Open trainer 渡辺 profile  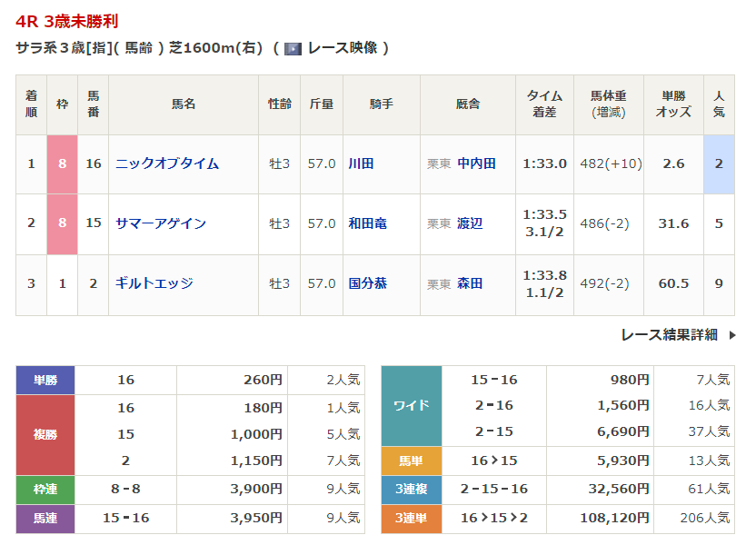(x=470, y=223)
